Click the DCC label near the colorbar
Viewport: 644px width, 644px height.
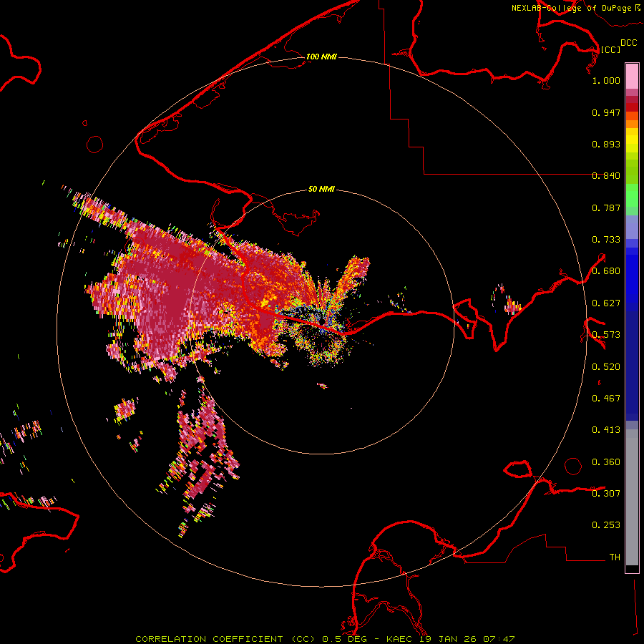(628, 43)
